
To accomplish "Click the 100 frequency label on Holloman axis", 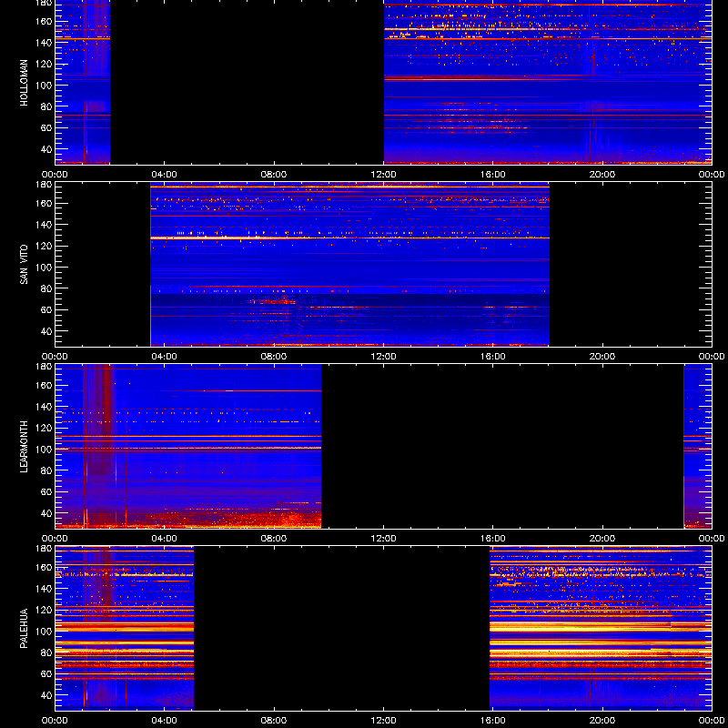I will pos(44,85).
